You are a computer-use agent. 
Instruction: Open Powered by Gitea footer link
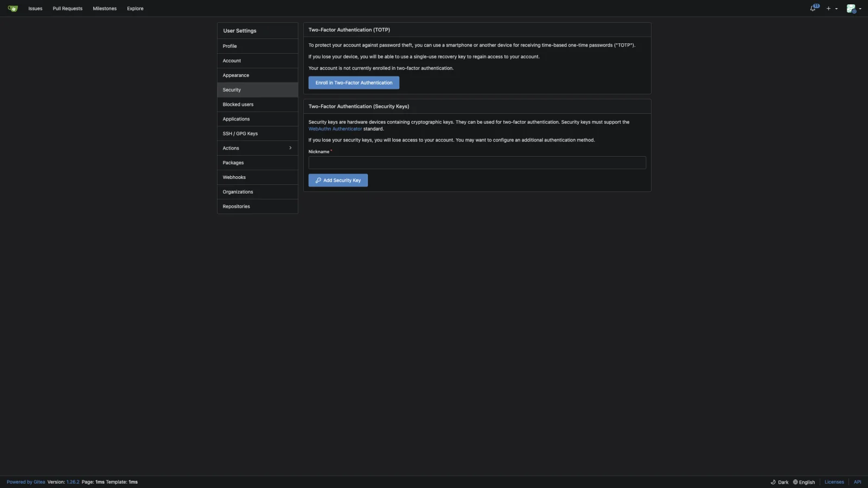coord(26,482)
